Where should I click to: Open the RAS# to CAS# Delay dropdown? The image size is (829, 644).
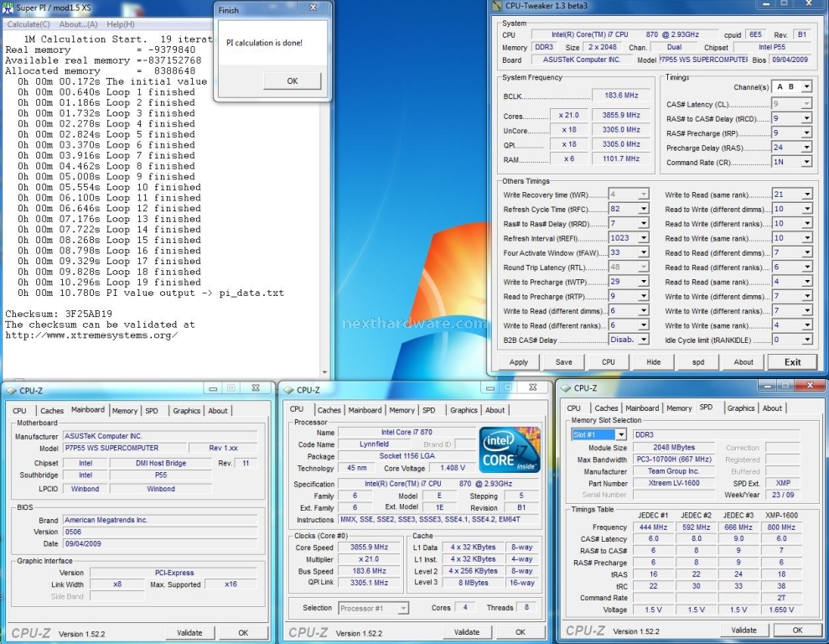807,118
